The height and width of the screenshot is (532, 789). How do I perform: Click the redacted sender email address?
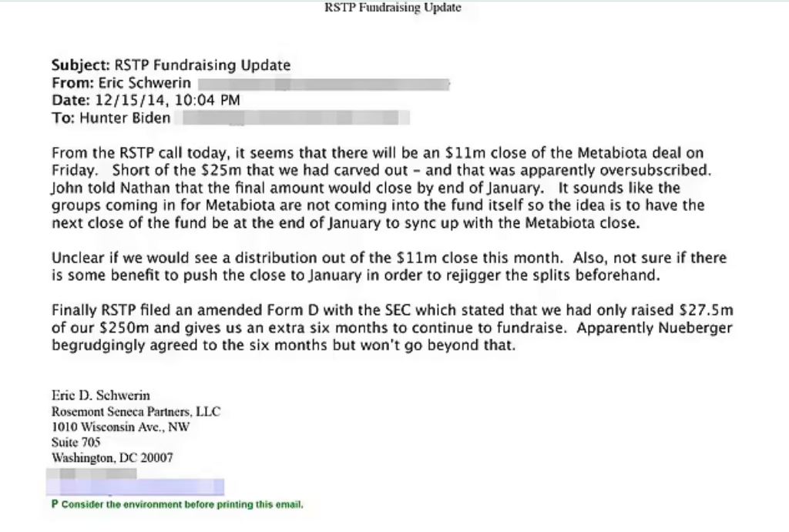click(324, 83)
